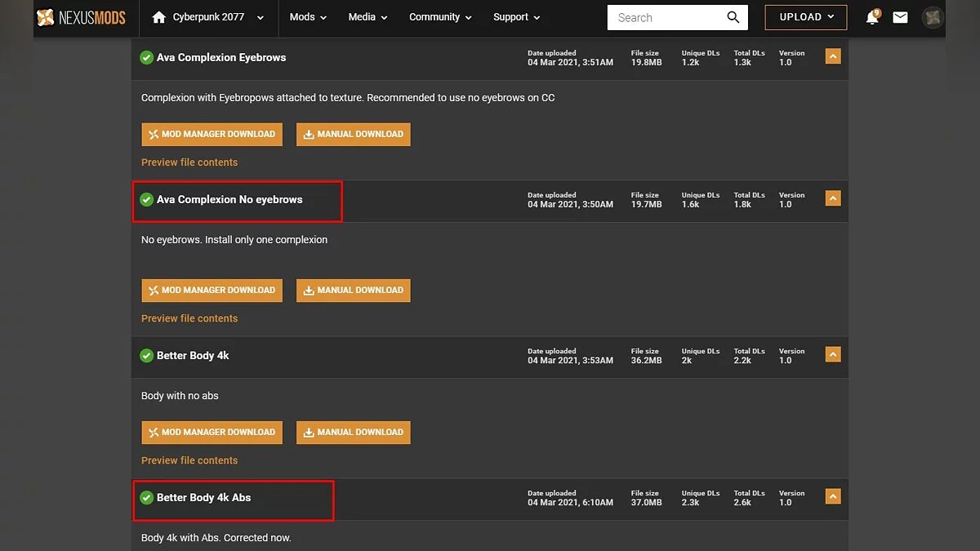The image size is (980, 551).
Task: Open the notifications bell
Action: [x=872, y=17]
